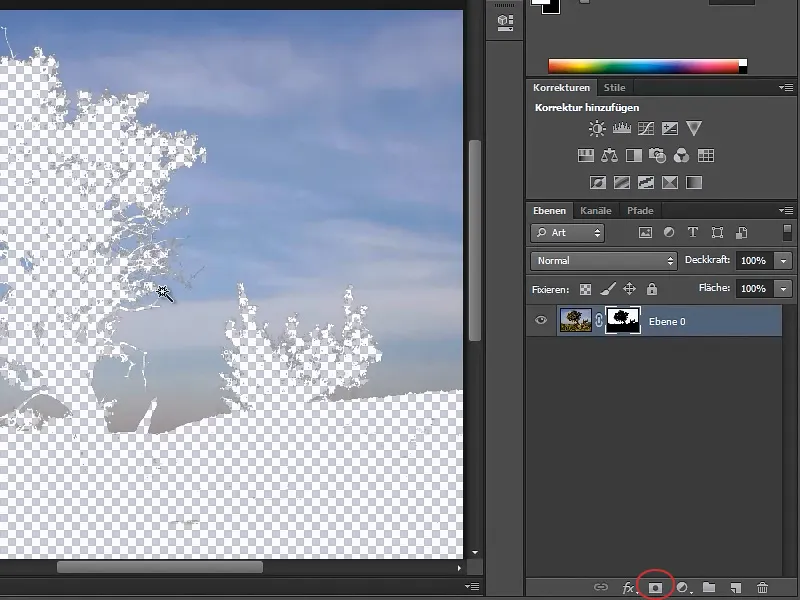Image resolution: width=800 pixels, height=600 pixels.
Task: Click the white swatch at ramp end
Action: click(743, 63)
